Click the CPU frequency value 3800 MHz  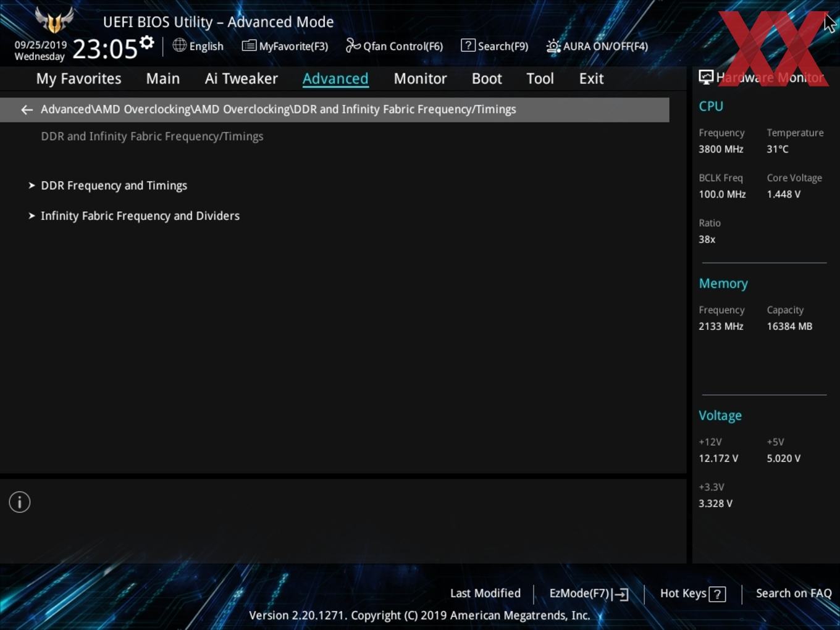coord(721,149)
